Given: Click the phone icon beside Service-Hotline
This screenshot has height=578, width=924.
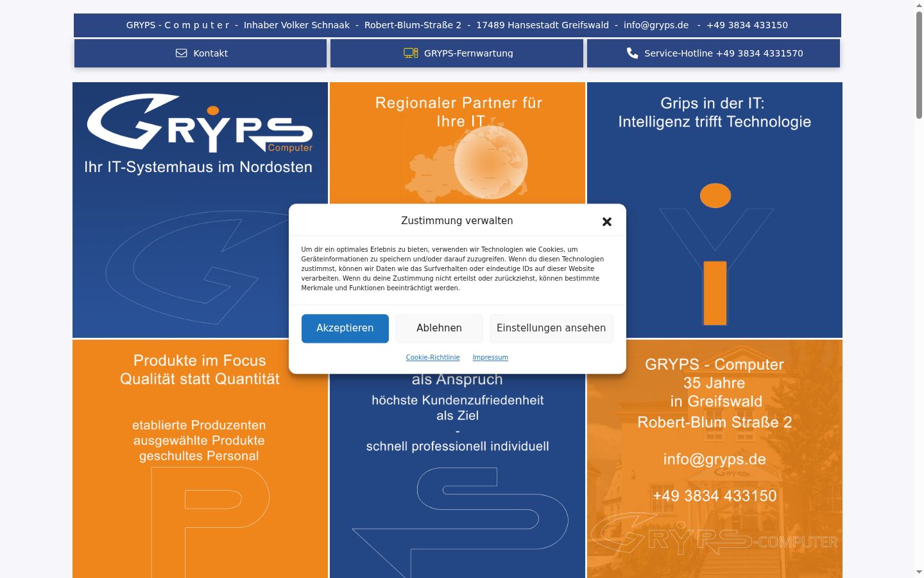Looking at the screenshot, I should [633, 53].
